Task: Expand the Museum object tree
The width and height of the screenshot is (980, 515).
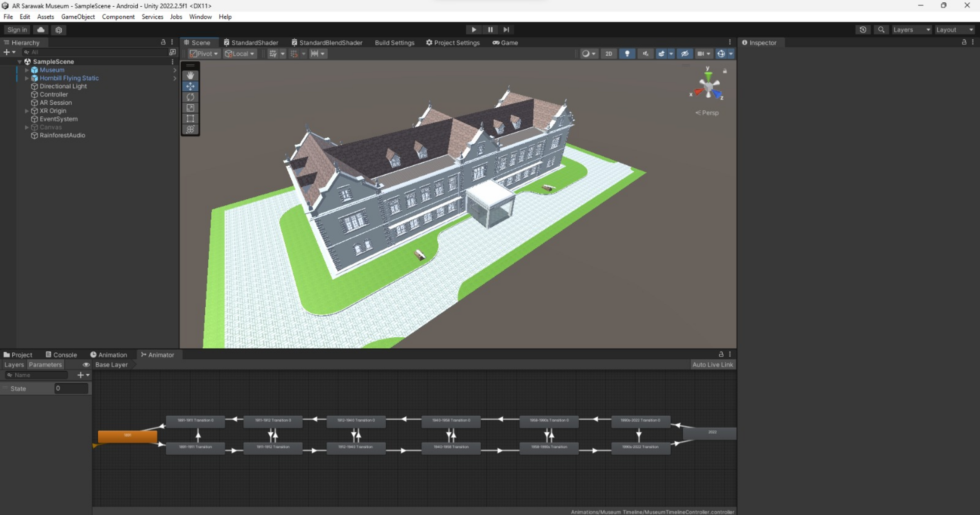Action: pos(27,70)
